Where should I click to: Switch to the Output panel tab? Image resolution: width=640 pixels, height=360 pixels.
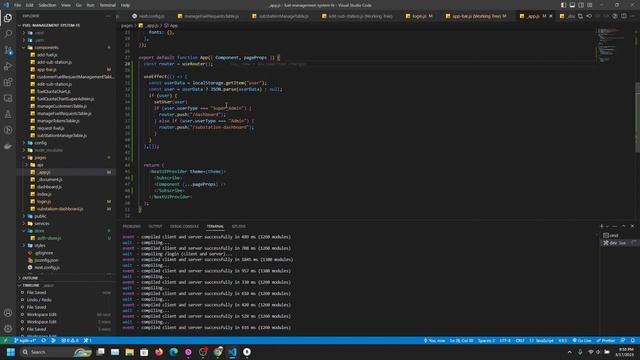click(x=155, y=226)
